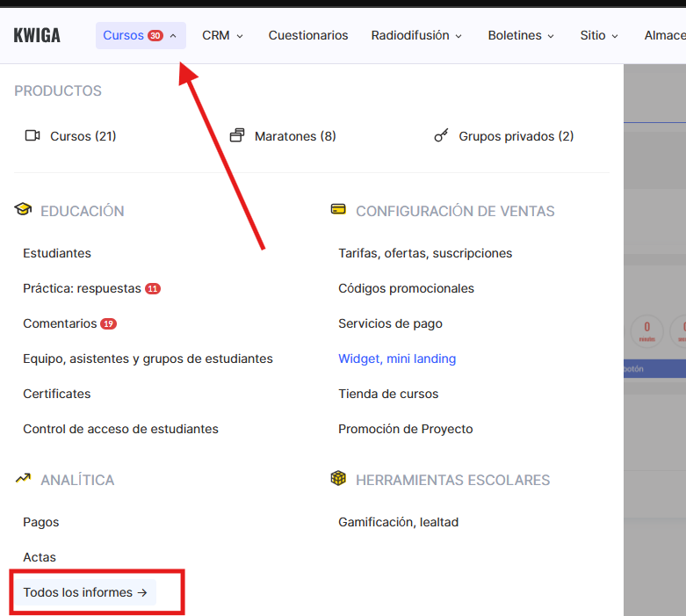Select Gamificación, lealtad

coord(398,522)
